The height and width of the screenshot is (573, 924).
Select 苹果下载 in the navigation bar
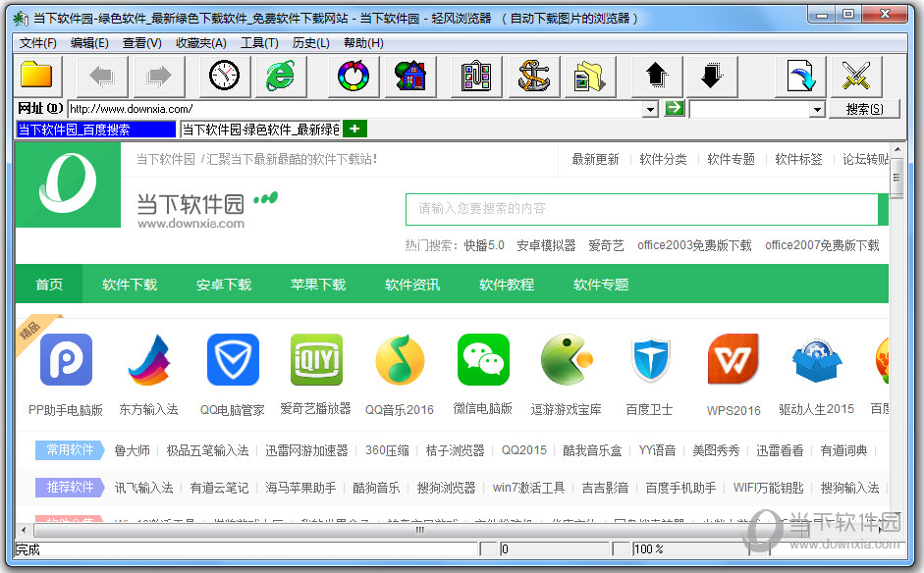coord(318,285)
